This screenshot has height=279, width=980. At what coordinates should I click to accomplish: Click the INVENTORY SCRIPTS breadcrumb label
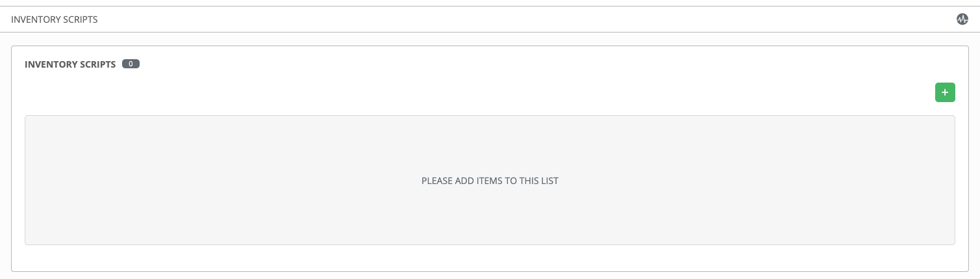pos(55,20)
